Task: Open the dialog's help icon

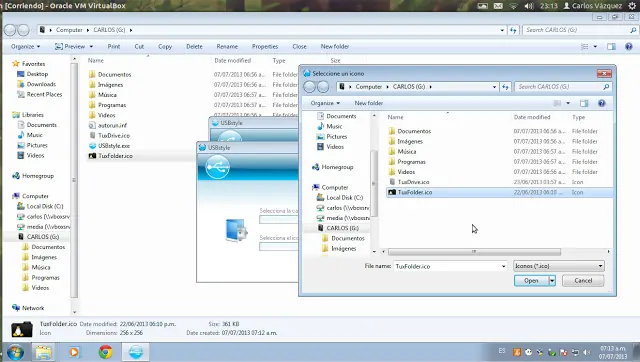Action: point(601,103)
